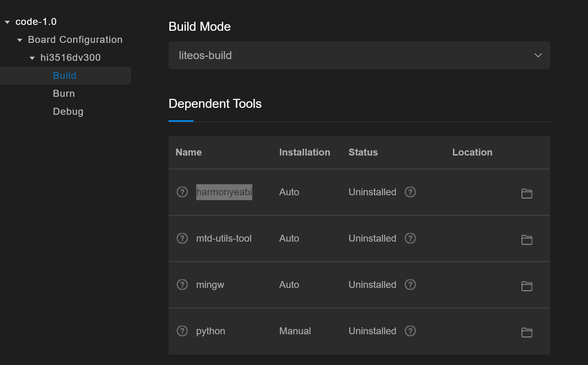Open folder browser for mtd-utils-tool location
This screenshot has width=588, height=365.
click(x=526, y=240)
